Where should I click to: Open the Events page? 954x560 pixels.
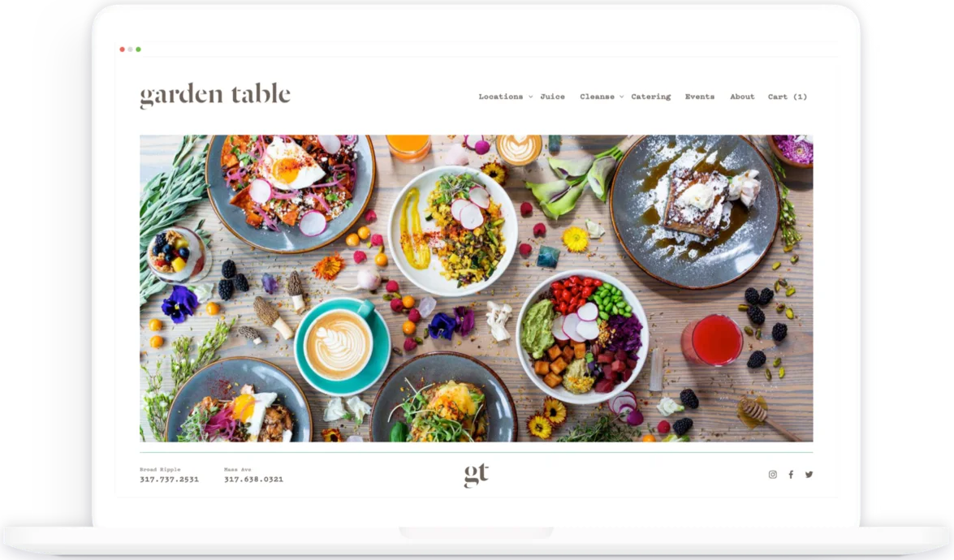(x=700, y=97)
